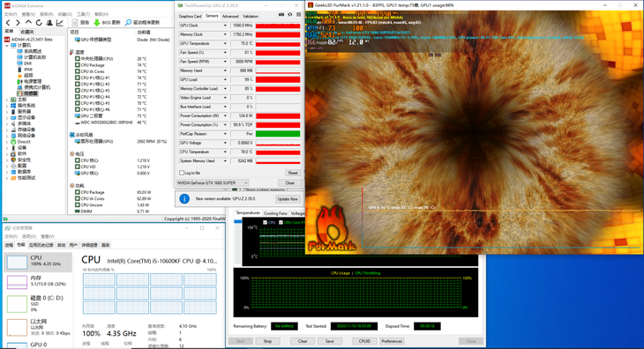This screenshot has height=349, width=644.
Task: Click the AIDA64 back navigation arrow
Action: coord(8,23)
